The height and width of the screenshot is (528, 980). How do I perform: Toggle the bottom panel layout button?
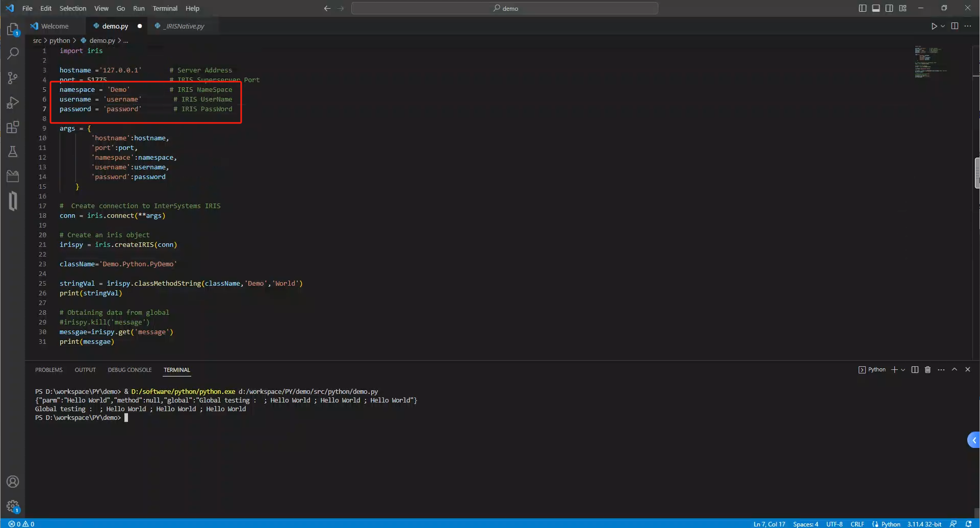[x=875, y=8]
